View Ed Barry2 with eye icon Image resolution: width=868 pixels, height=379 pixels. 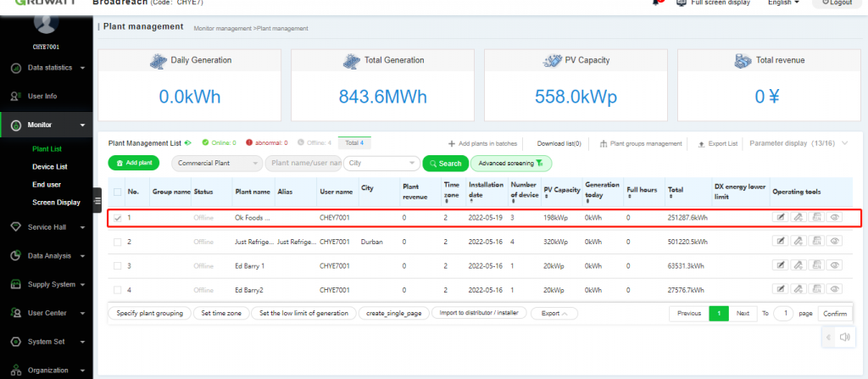(834, 288)
